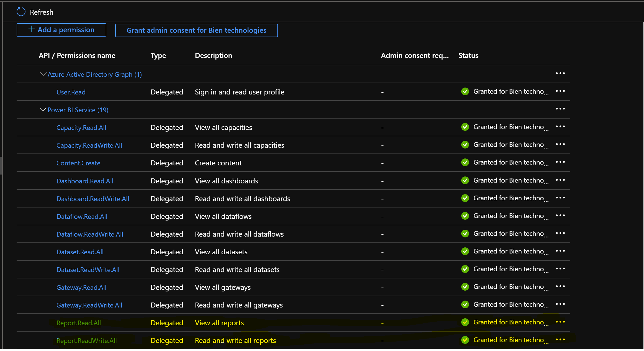This screenshot has height=351, width=644.
Task: Open ellipsis menu for Report.ReadWrite.All
Action: click(560, 340)
